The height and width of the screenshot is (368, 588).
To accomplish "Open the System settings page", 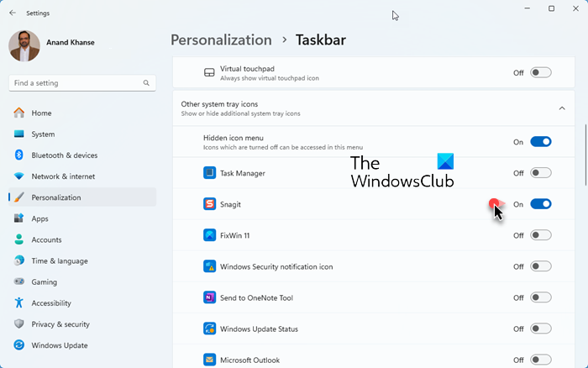I will point(82,134).
